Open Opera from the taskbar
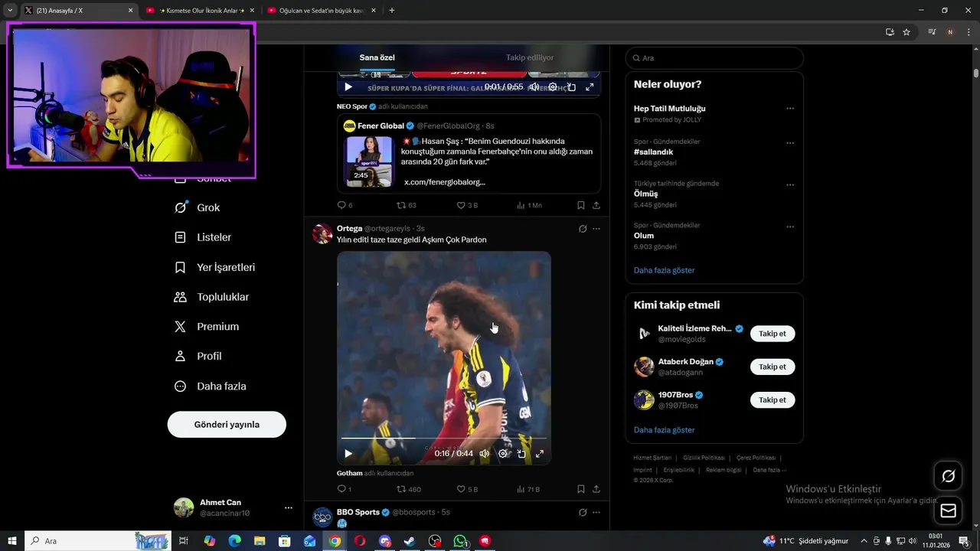Viewport: 980px width, 551px height. click(360, 541)
